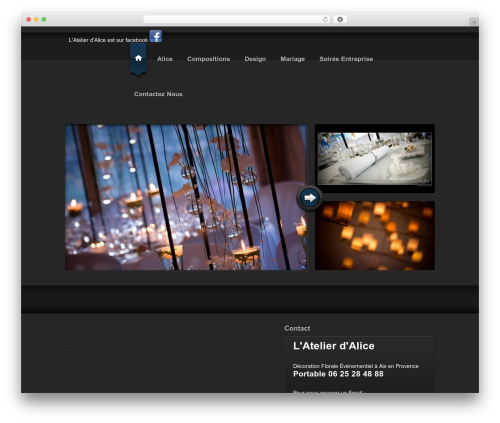Click the Portable 06 25 28 48 88 text

pos(338,374)
